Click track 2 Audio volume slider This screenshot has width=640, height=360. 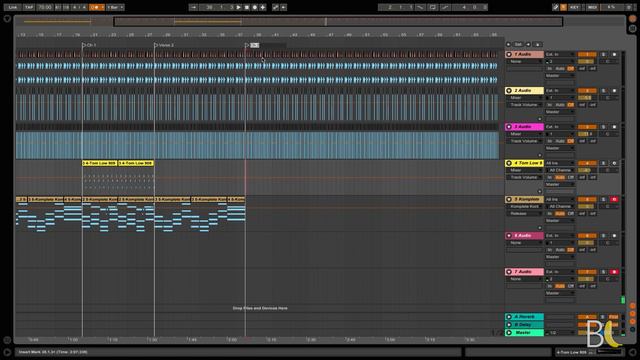pyautogui.click(x=587, y=98)
